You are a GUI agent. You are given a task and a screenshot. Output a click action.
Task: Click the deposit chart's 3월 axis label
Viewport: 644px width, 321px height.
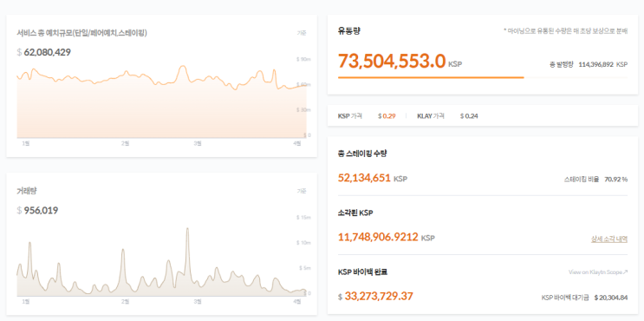[x=197, y=143]
